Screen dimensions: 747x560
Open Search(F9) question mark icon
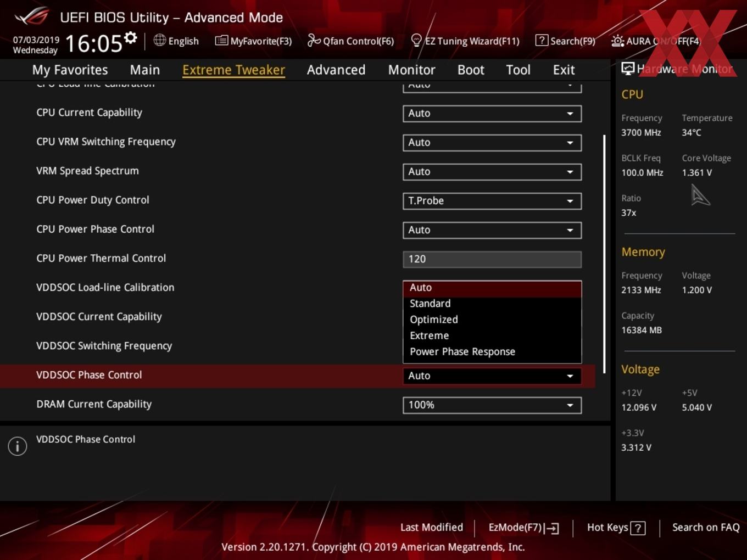click(542, 40)
